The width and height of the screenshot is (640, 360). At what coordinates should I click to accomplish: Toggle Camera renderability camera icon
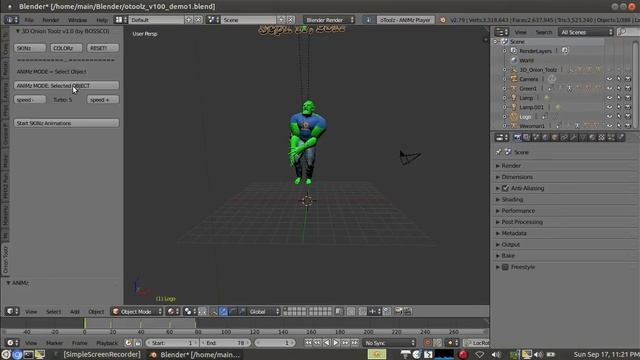(x=628, y=79)
